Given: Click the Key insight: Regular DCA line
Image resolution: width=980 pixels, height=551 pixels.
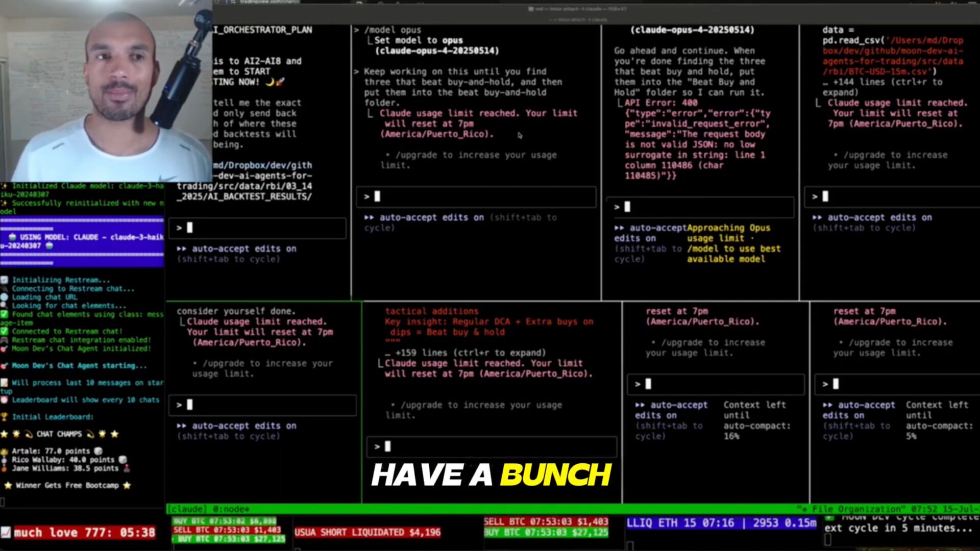Looking at the screenshot, I should click(489, 327).
